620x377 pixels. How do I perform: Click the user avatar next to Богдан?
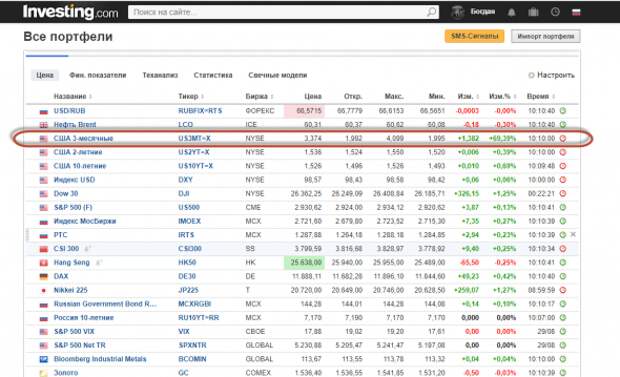(x=457, y=12)
